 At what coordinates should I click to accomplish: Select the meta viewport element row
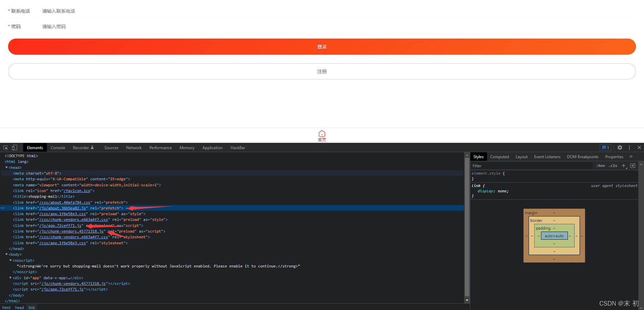click(x=232, y=185)
